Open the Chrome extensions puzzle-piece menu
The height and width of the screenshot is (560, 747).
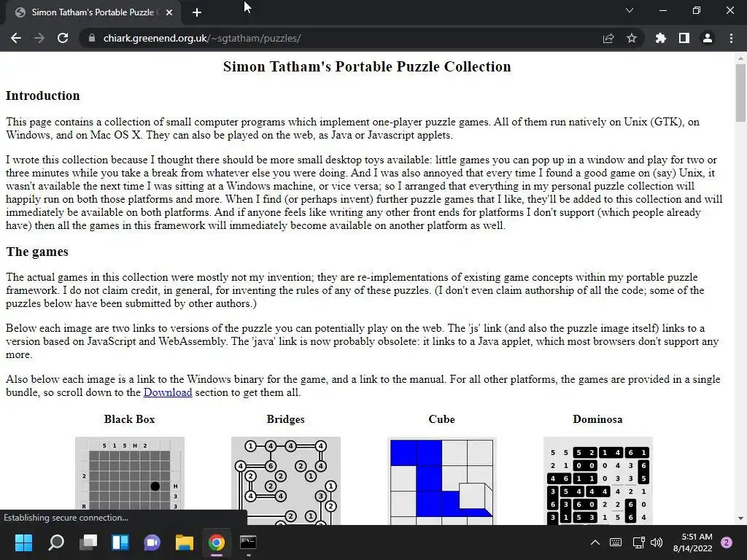[x=661, y=38]
